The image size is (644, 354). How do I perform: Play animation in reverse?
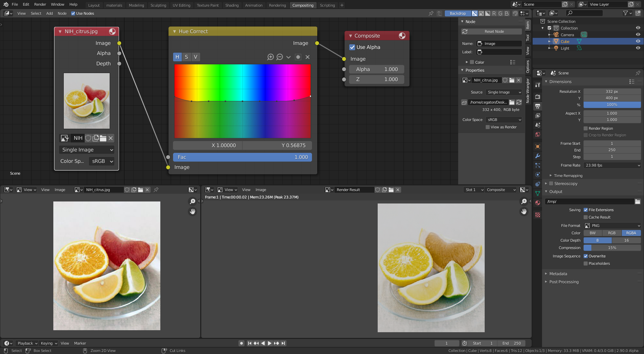[263, 343]
